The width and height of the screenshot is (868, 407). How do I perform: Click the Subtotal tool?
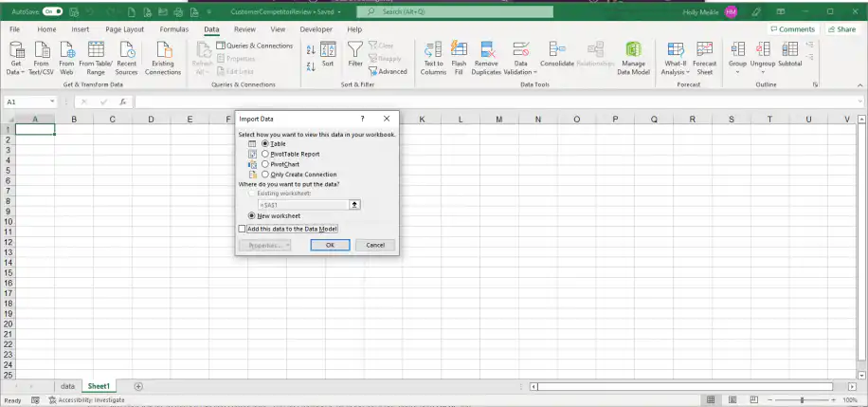(790, 54)
